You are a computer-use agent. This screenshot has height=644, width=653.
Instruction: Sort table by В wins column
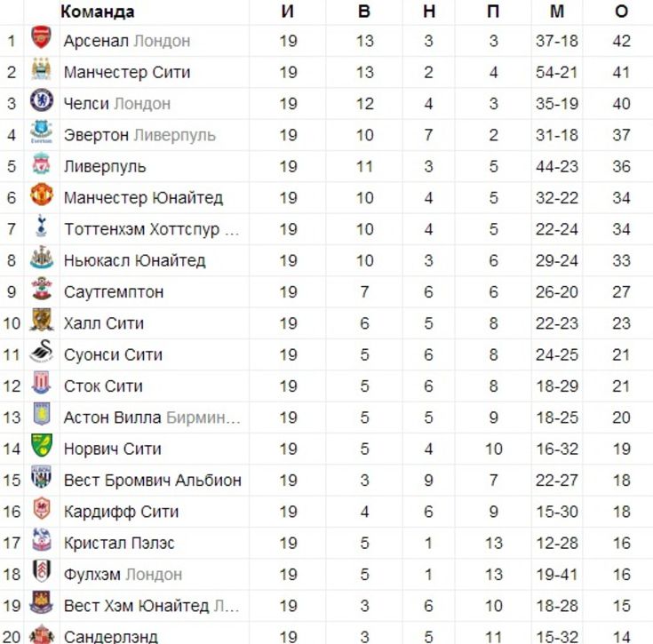point(364,12)
